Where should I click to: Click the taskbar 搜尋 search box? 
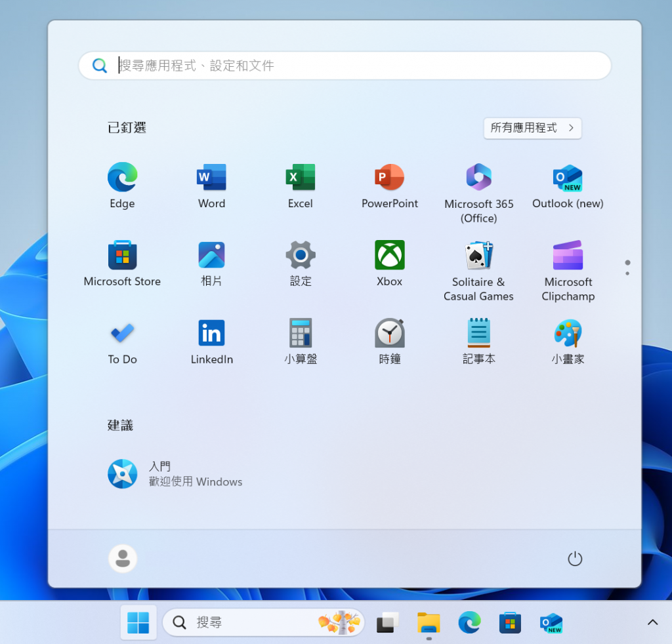[x=263, y=622]
